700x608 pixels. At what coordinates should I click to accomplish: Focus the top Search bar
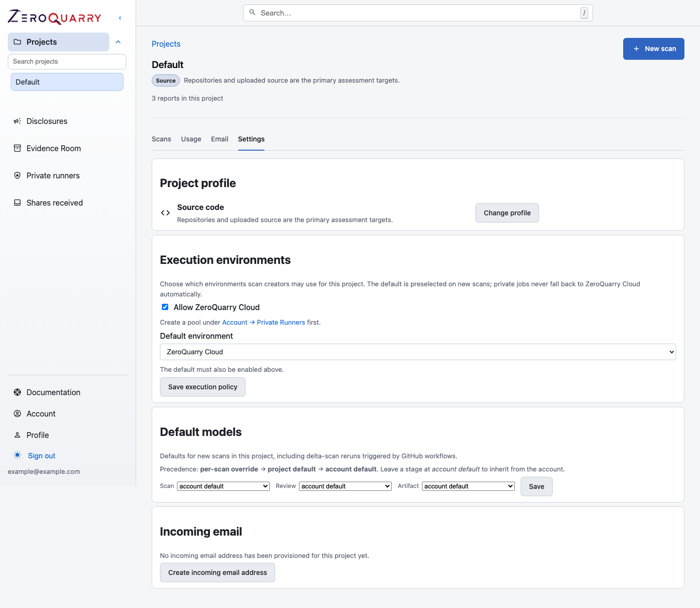pyautogui.click(x=418, y=13)
